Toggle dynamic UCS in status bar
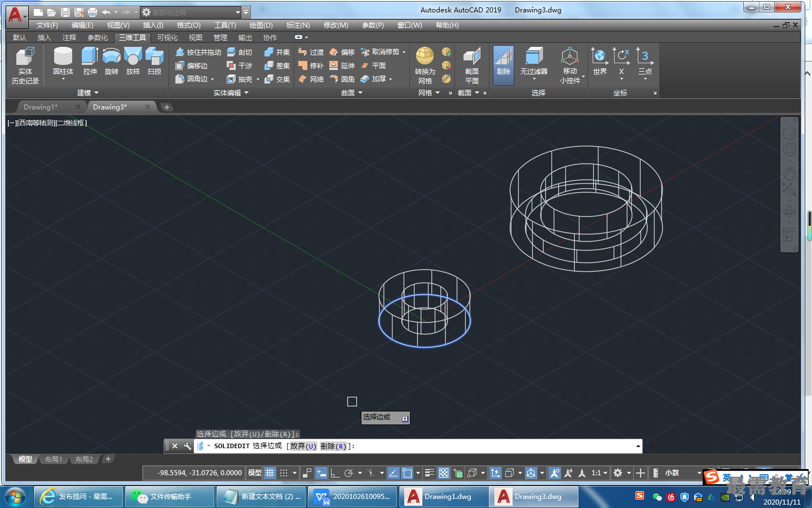The height and width of the screenshot is (508, 812). (x=496, y=473)
